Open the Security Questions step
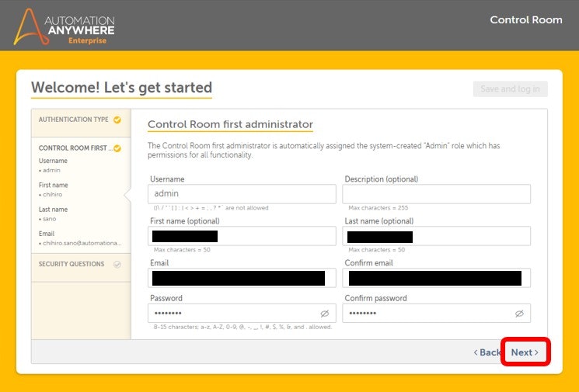579x392 pixels. click(81, 268)
